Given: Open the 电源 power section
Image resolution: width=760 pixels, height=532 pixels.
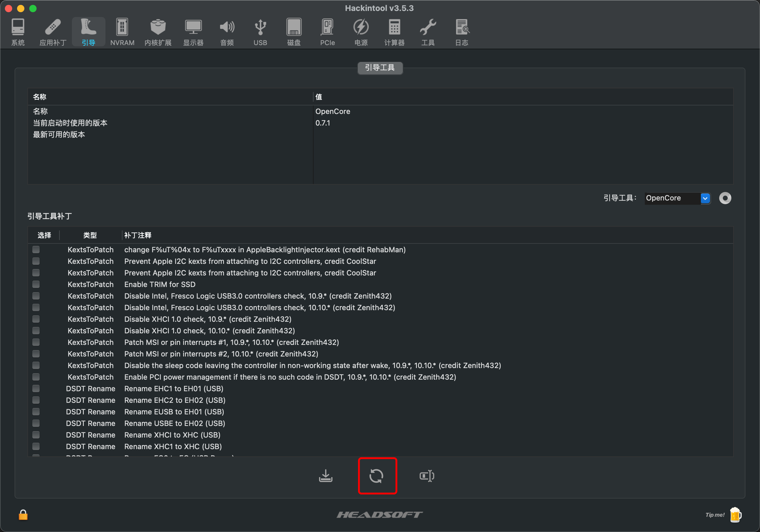Looking at the screenshot, I should click(x=361, y=32).
